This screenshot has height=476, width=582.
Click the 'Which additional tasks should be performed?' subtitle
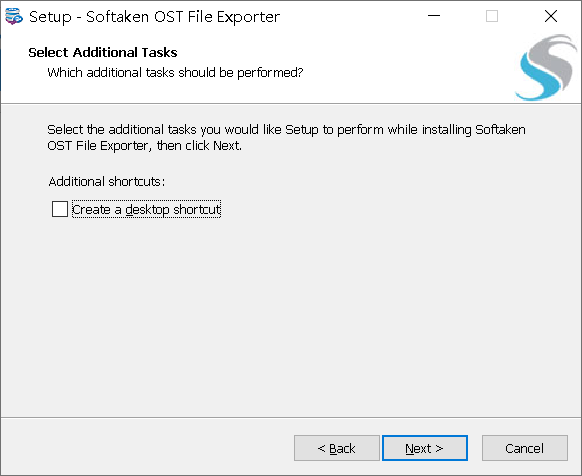coord(175,72)
